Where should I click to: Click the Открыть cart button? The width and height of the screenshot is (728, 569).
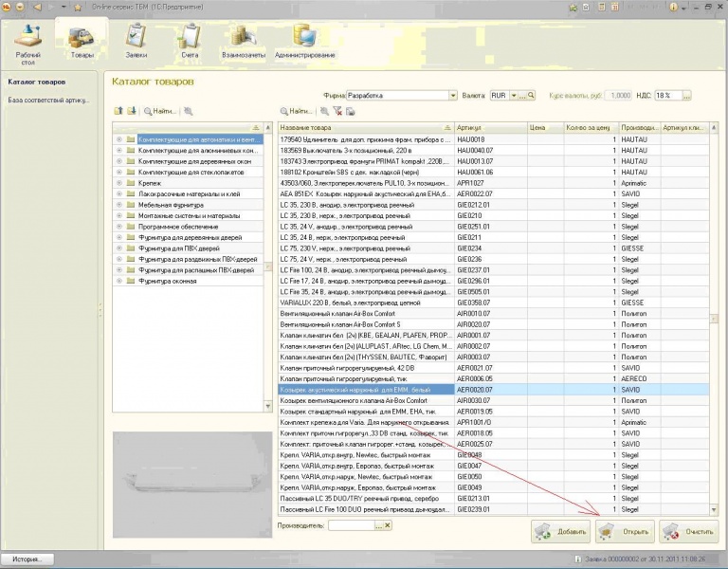(625, 531)
